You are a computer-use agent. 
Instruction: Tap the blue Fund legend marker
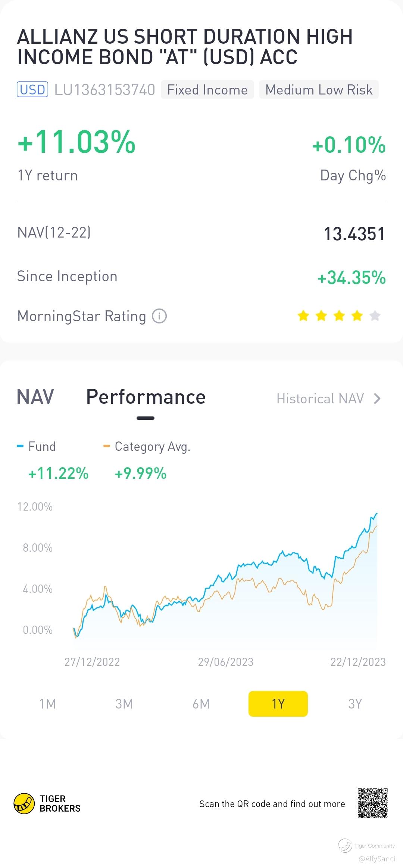tap(21, 446)
